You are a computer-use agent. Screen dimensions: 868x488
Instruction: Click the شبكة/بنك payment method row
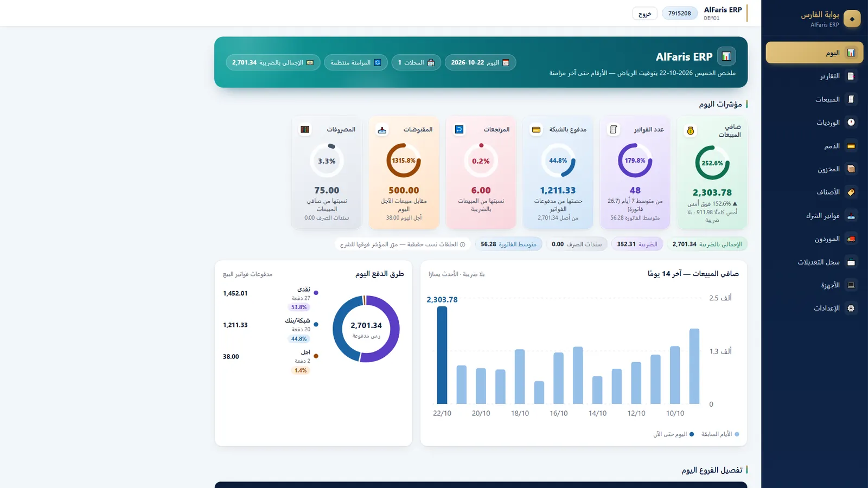[x=271, y=330]
